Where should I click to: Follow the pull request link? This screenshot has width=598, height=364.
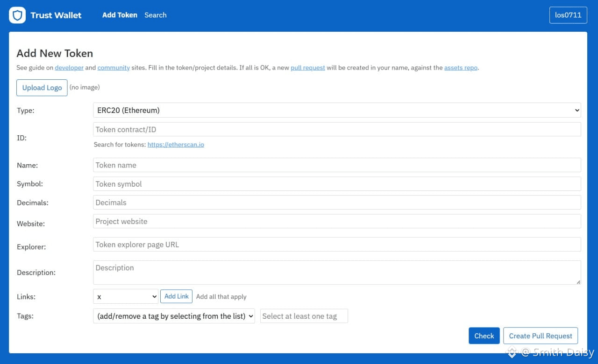307,68
